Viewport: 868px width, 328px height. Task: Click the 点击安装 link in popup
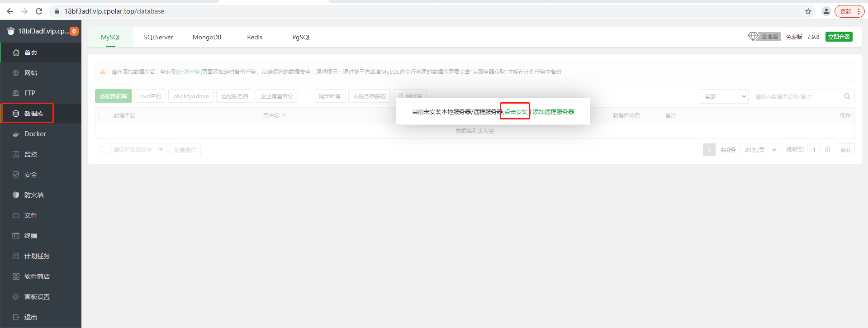click(516, 112)
